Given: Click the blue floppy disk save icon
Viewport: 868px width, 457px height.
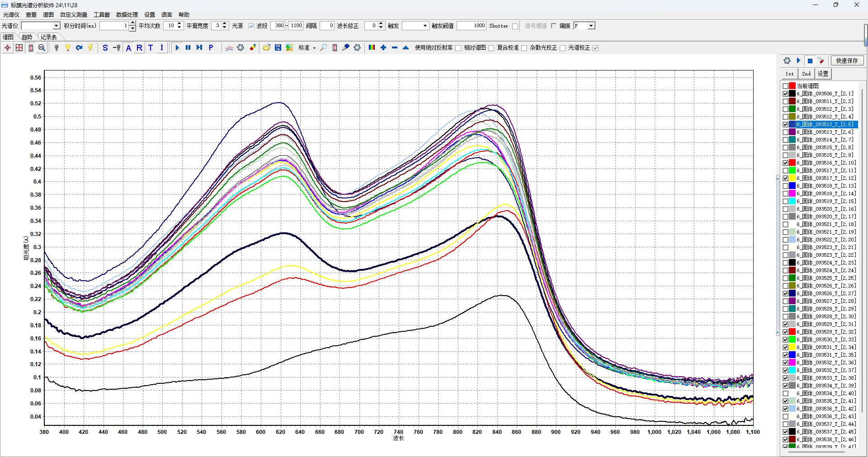Looking at the screenshot, I should [x=278, y=48].
